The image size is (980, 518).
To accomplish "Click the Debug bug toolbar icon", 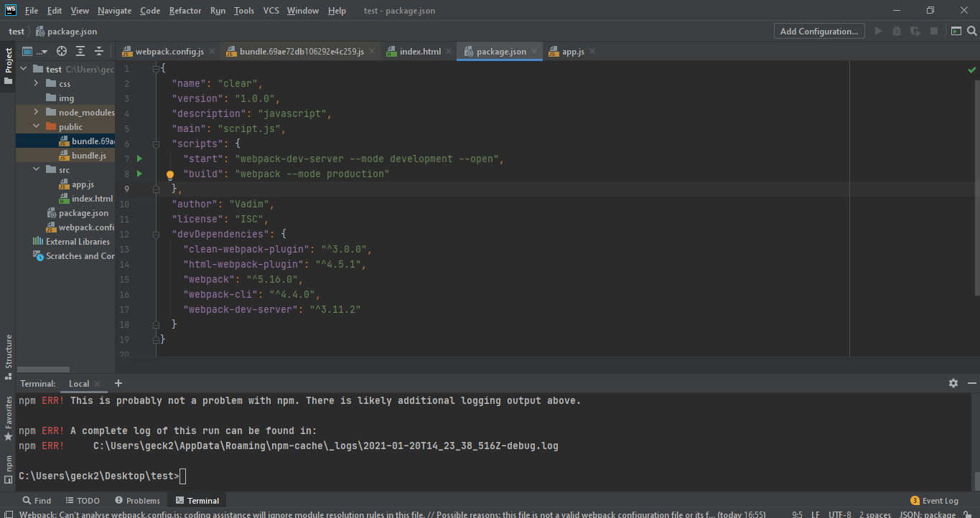I will pos(897,31).
